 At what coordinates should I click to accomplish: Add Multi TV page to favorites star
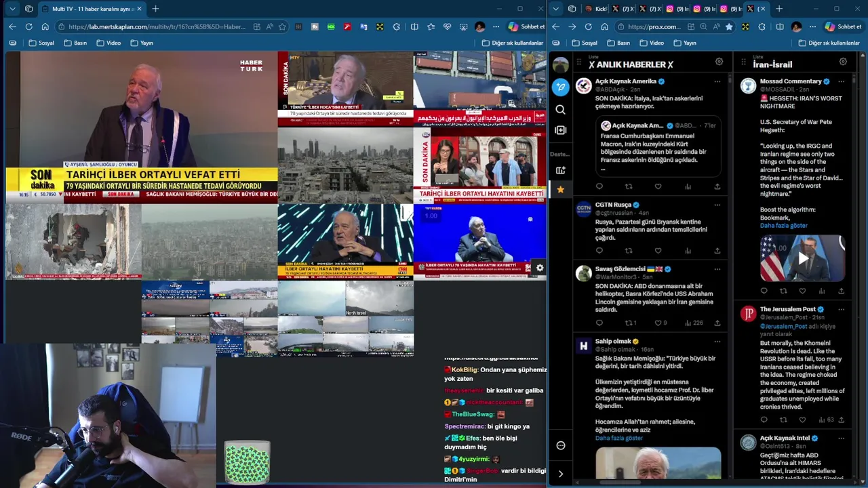[x=282, y=26]
